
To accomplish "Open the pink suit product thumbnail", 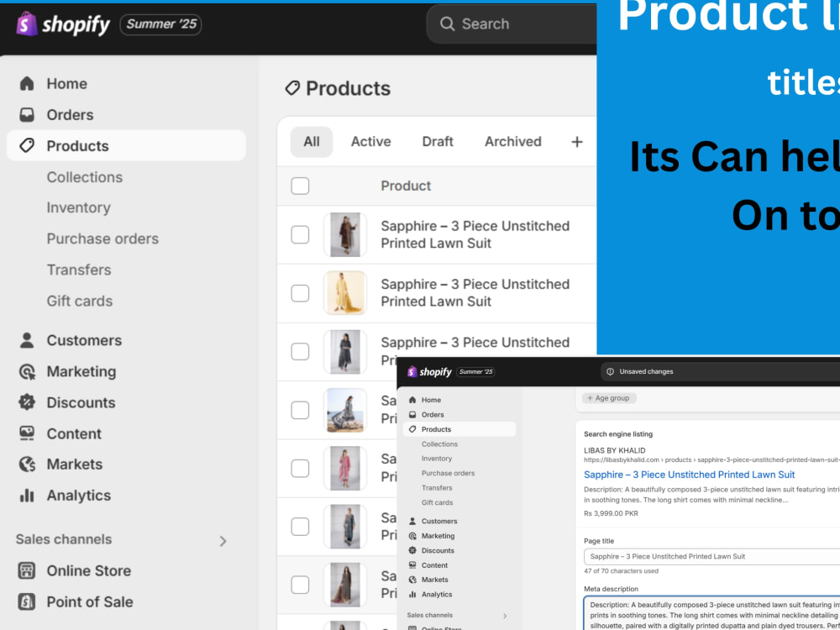I will click(345, 468).
